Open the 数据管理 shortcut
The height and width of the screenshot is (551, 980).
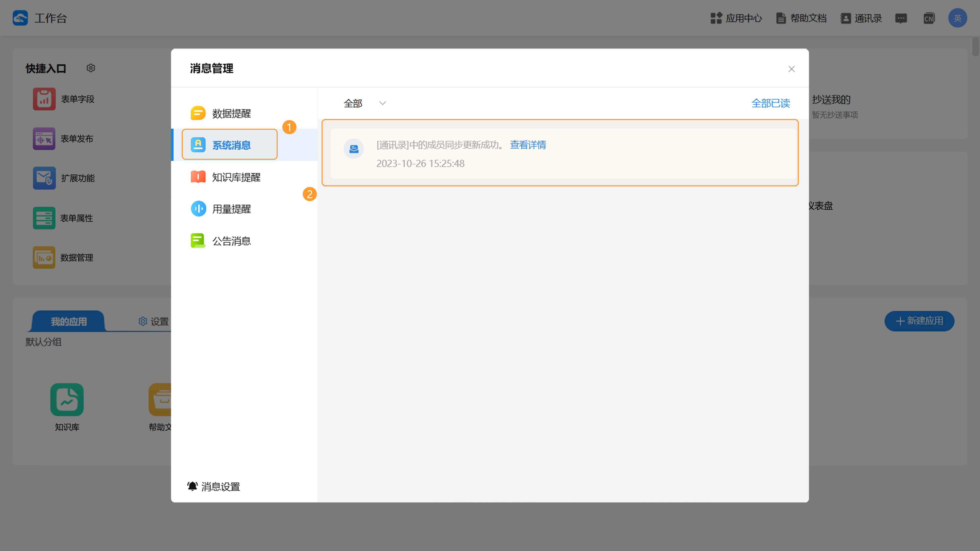[63, 258]
